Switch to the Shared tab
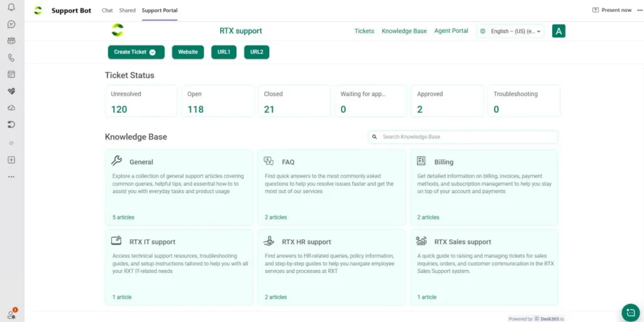644x322 pixels. tap(127, 10)
